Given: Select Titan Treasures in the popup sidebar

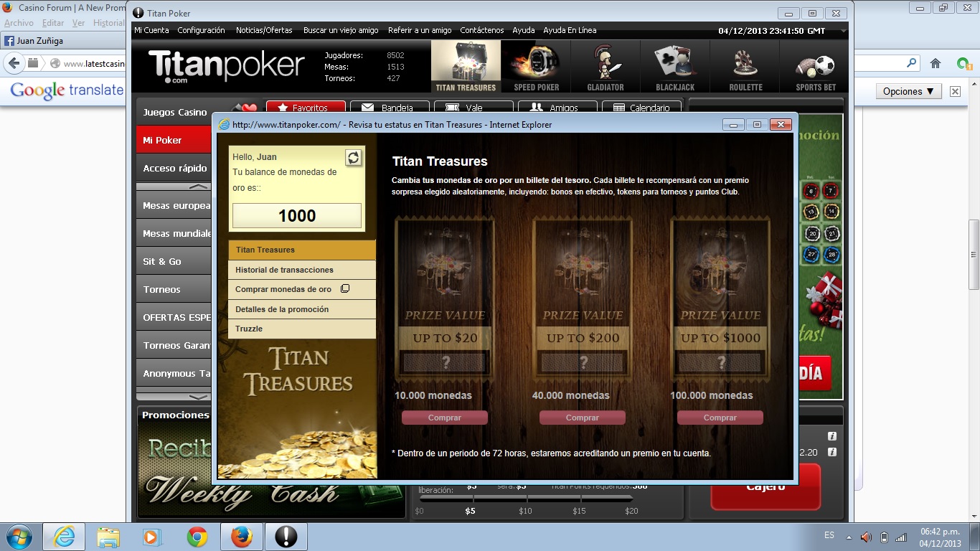Looking at the screenshot, I should coord(302,250).
